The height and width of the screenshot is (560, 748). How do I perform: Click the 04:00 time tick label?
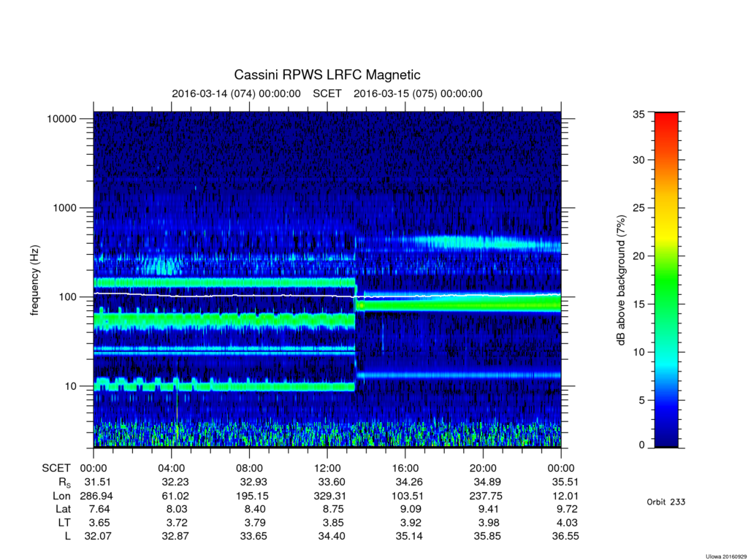(171, 469)
